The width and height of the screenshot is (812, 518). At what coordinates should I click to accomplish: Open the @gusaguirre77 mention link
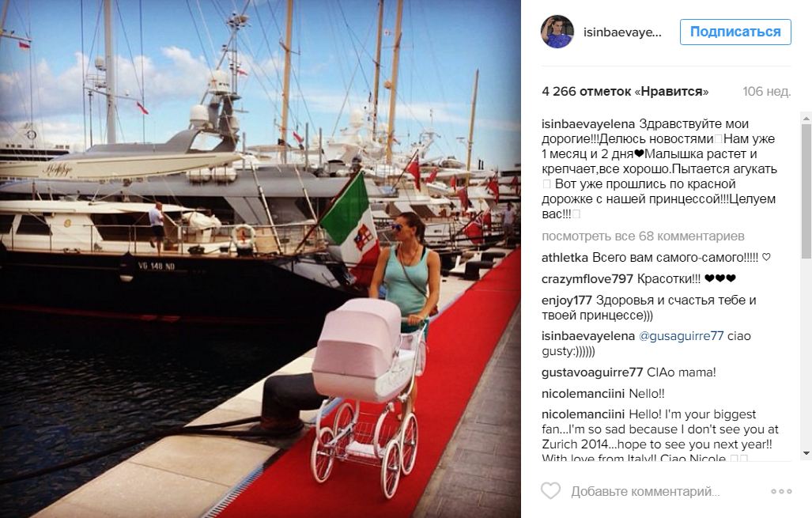pyautogui.click(x=681, y=336)
